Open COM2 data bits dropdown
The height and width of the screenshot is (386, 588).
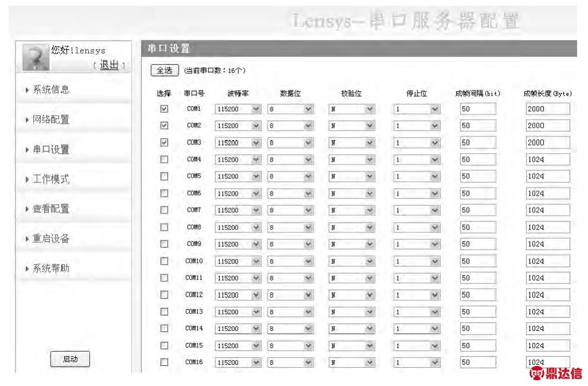point(291,126)
